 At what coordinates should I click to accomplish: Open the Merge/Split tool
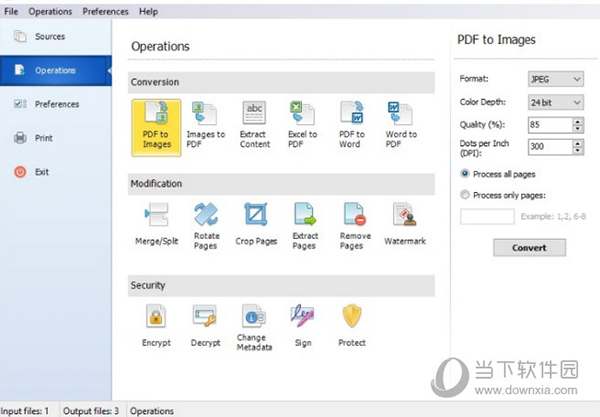(156, 225)
